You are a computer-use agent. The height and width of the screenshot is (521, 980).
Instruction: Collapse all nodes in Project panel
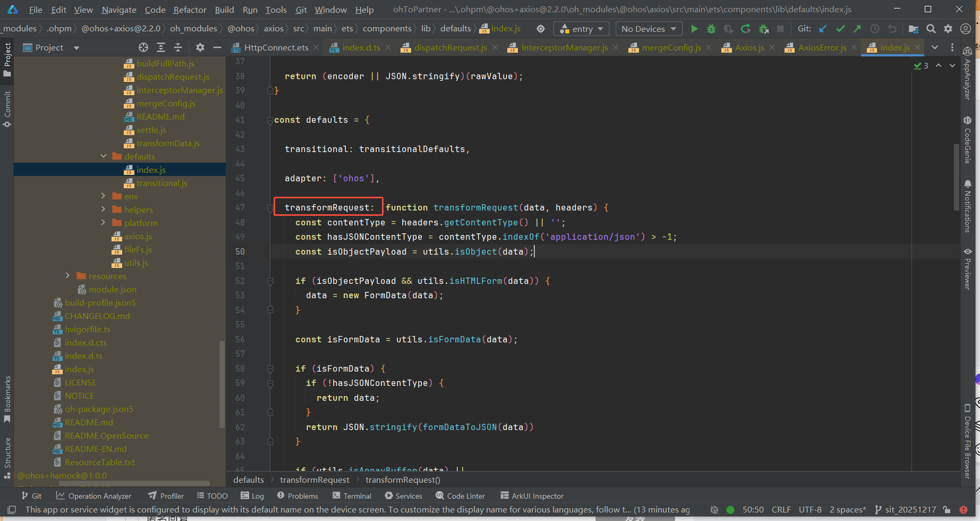[178, 47]
